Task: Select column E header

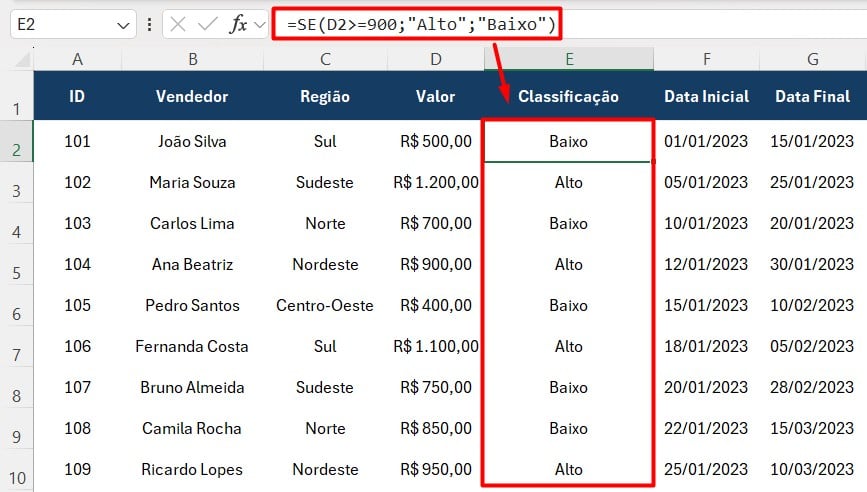Action: click(569, 59)
